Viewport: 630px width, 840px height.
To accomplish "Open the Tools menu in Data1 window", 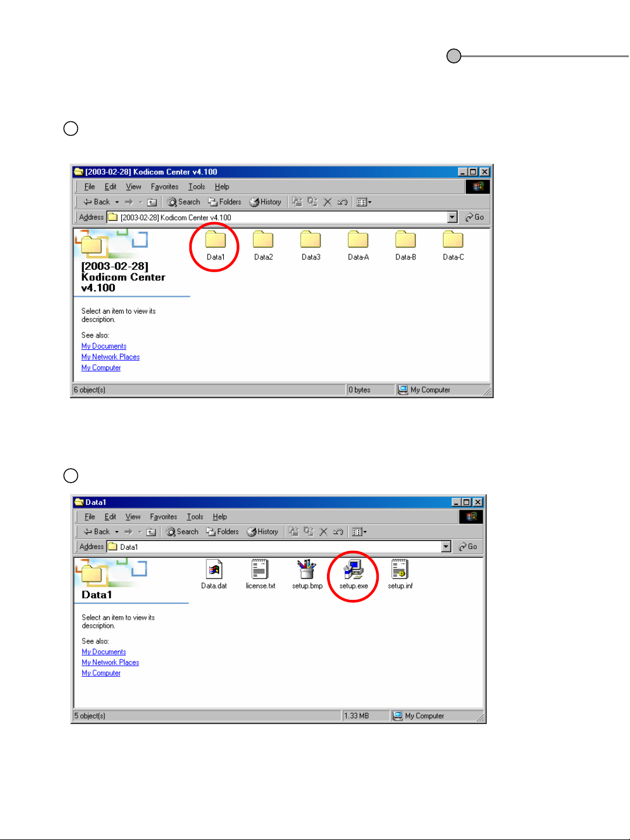I will [195, 517].
